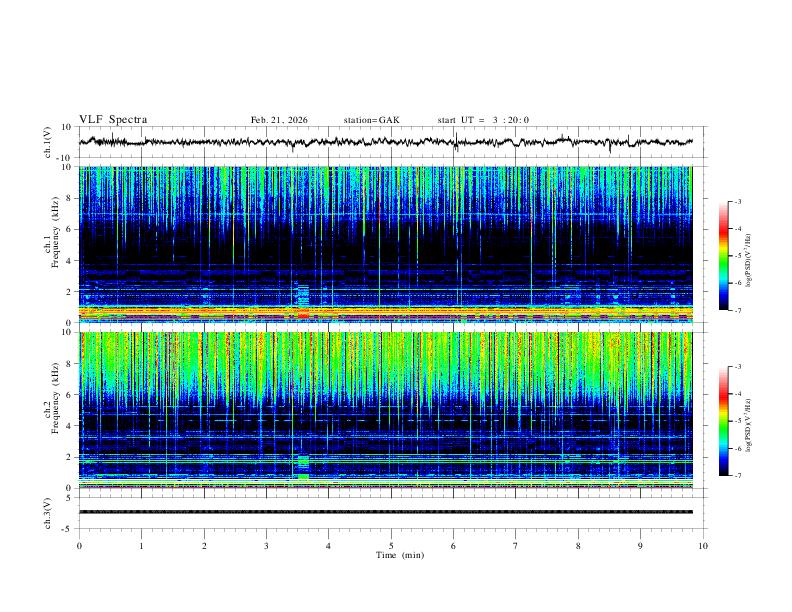
Task: Click time axis tick label "4"
Action: pos(328,546)
